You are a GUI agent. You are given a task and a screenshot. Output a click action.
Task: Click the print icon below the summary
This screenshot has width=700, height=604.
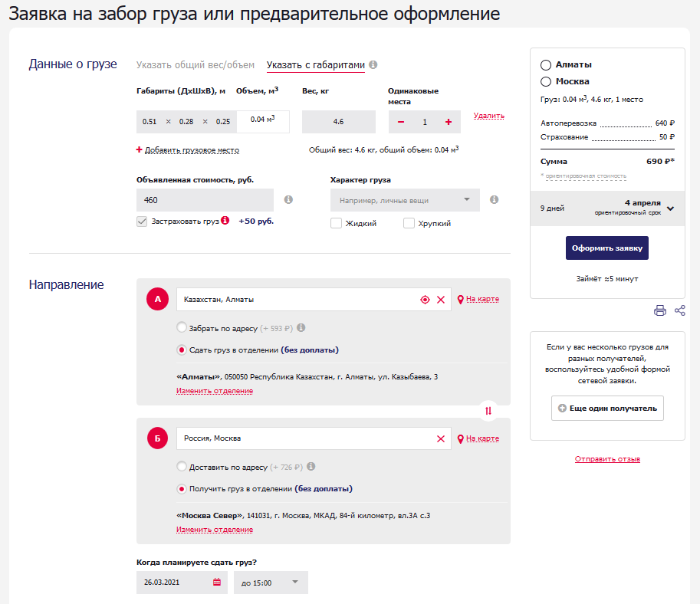click(x=659, y=310)
